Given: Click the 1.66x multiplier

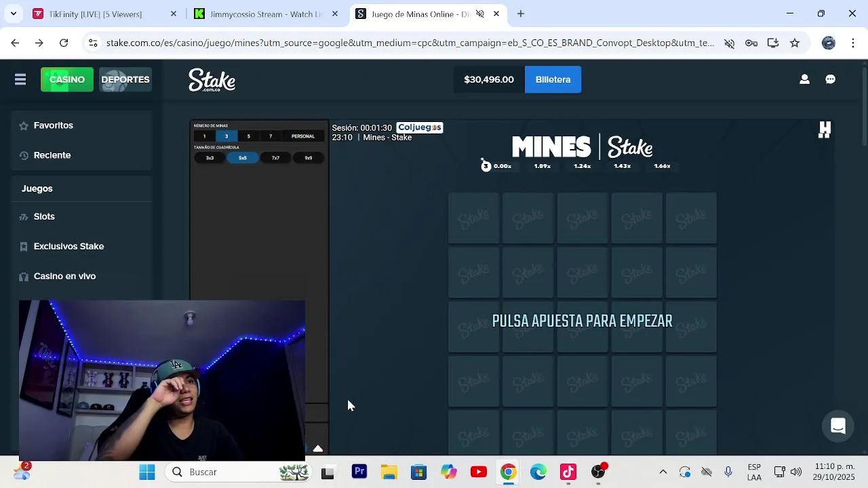Looking at the screenshot, I should click(x=663, y=166).
